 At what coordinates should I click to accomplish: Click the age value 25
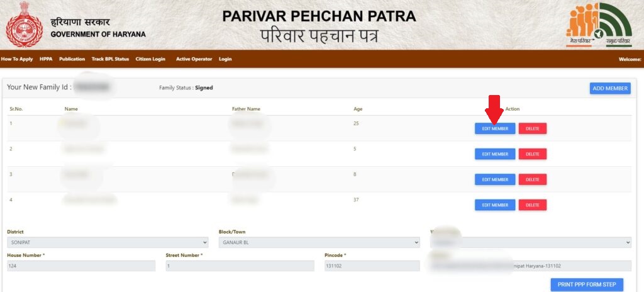click(x=356, y=123)
